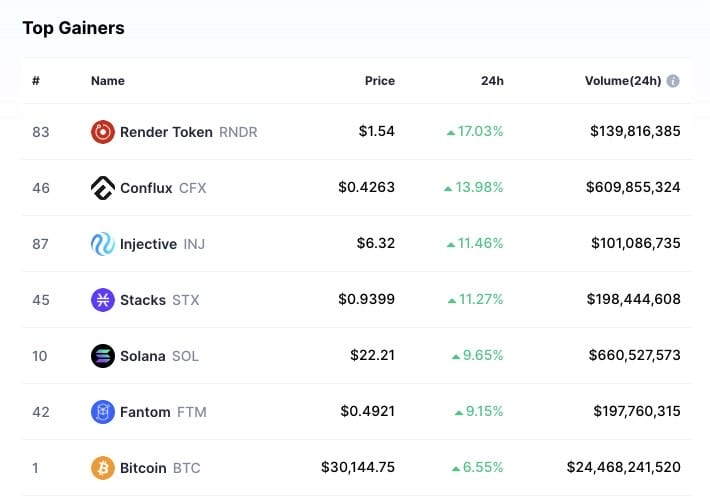Sort table by 24h change header

click(x=491, y=81)
